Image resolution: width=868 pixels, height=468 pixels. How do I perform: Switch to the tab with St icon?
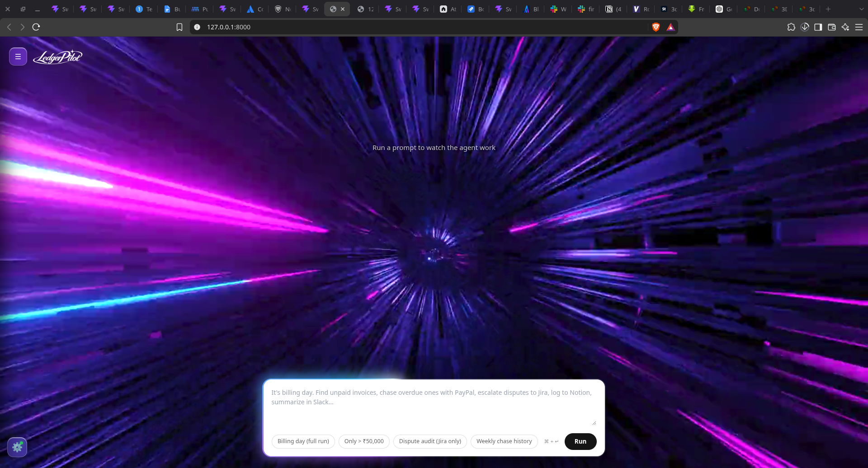tap(669, 9)
